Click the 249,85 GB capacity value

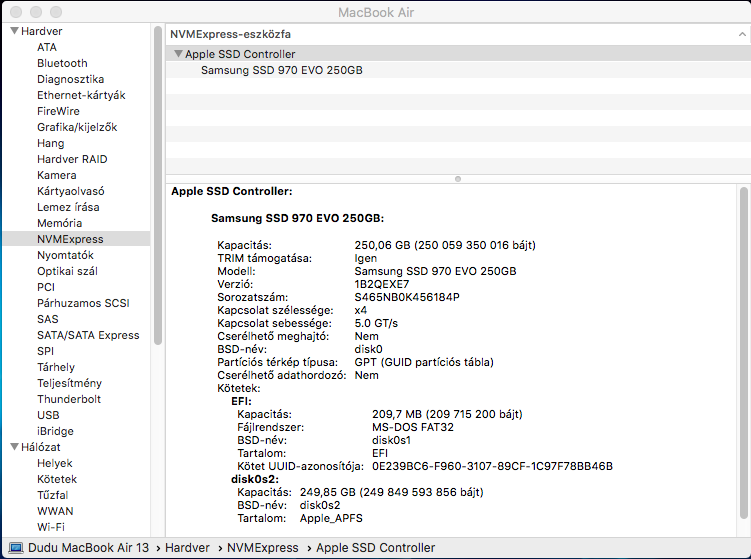[x=391, y=492]
